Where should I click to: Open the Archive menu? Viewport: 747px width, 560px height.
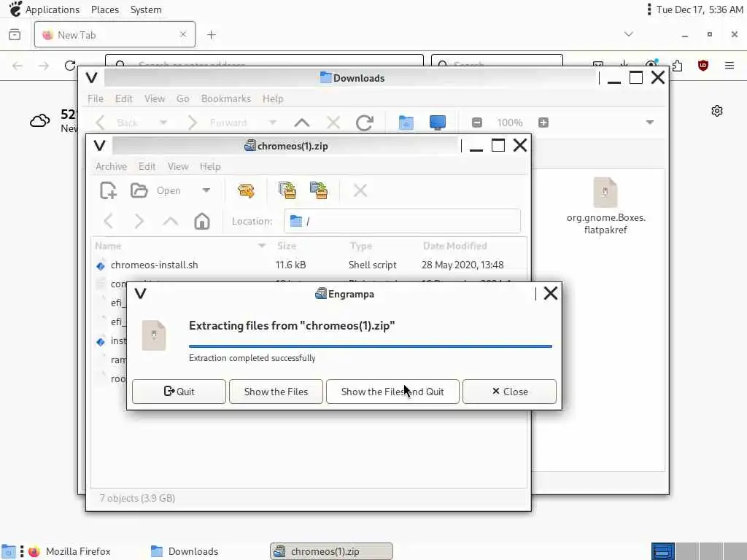[111, 166]
